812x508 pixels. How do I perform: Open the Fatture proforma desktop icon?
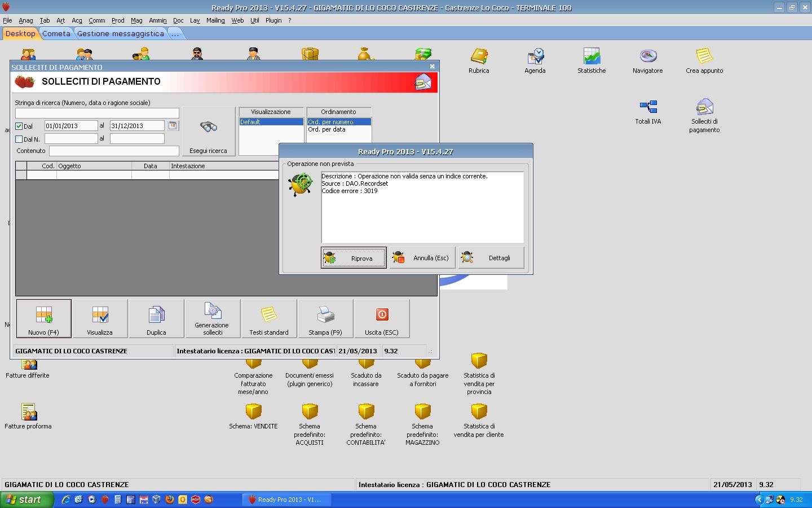click(x=28, y=416)
